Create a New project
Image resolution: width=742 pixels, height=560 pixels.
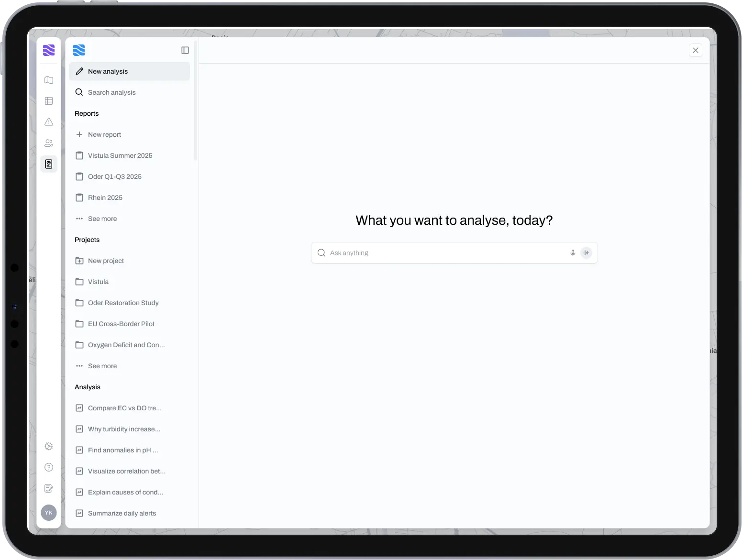tap(106, 261)
